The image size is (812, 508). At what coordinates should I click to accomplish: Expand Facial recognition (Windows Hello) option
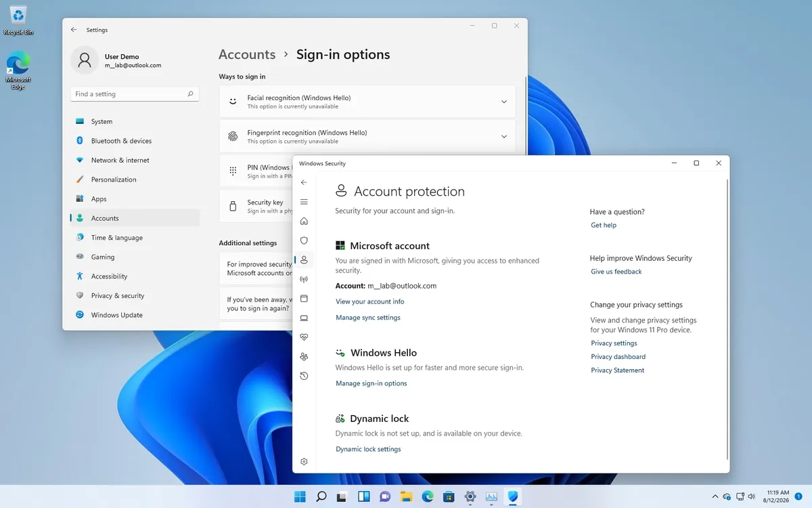pos(367,102)
